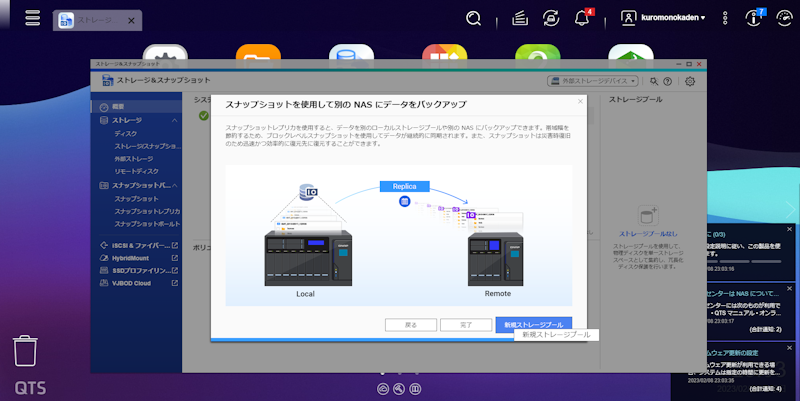Open SSDプロファイリン sidebar entry
The width and height of the screenshot is (800, 401).
tap(136, 270)
